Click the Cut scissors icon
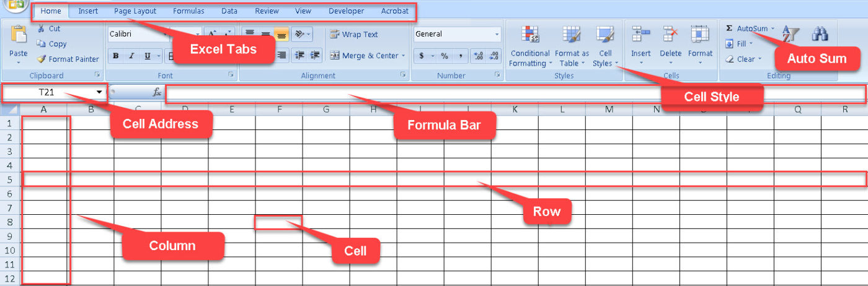Viewport: 868px width, 286px height. [x=41, y=28]
